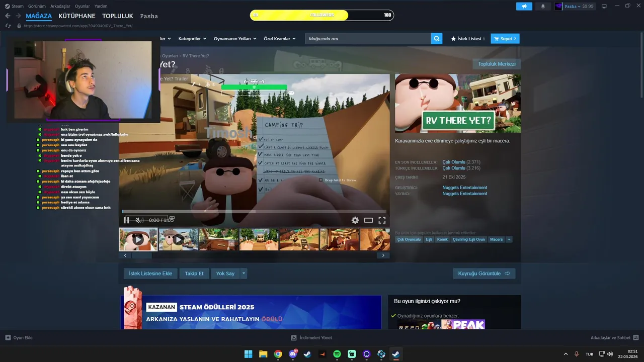Open Google Chrome from the taskbar
This screenshot has width=644, height=362.
(x=278, y=354)
